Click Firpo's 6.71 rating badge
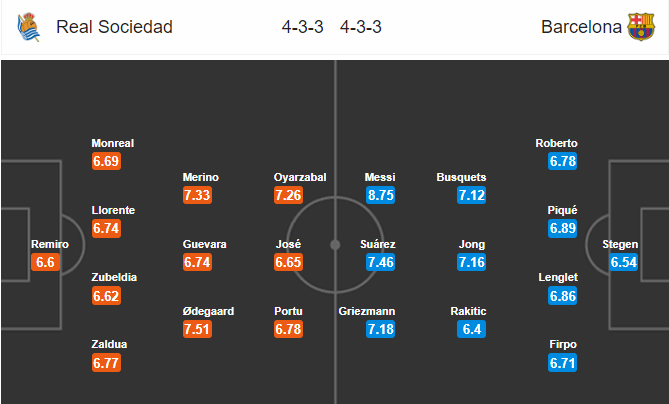Viewport: 669px width, 404px height. [x=563, y=363]
